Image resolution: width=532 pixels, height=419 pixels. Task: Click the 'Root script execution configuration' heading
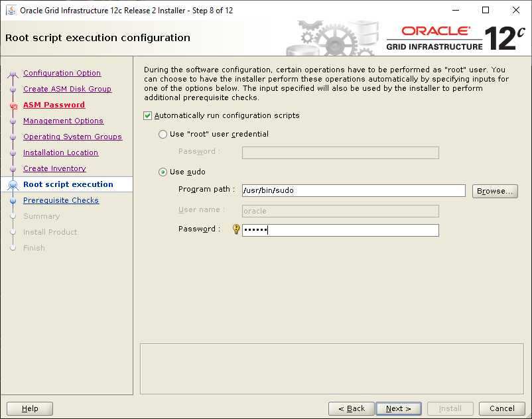[98, 38]
